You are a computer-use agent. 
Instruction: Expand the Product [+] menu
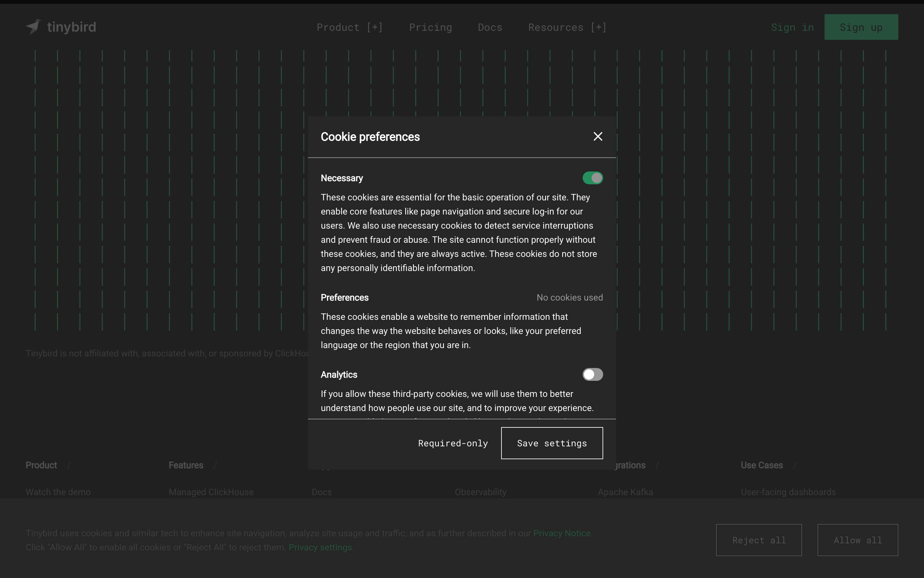[350, 27]
